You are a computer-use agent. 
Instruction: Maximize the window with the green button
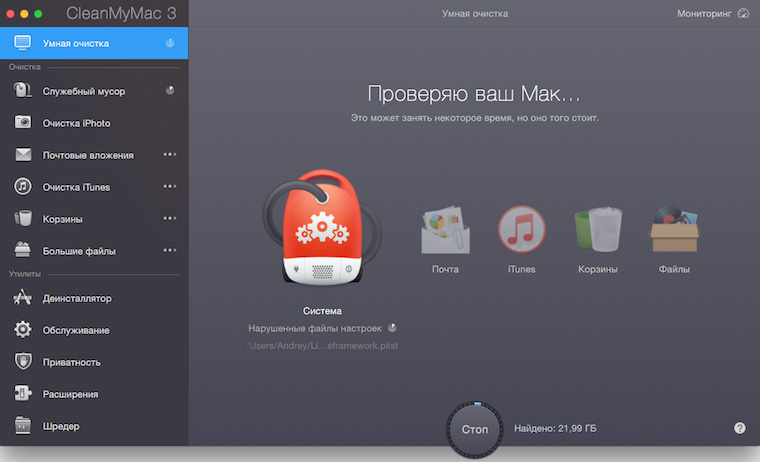coord(38,14)
